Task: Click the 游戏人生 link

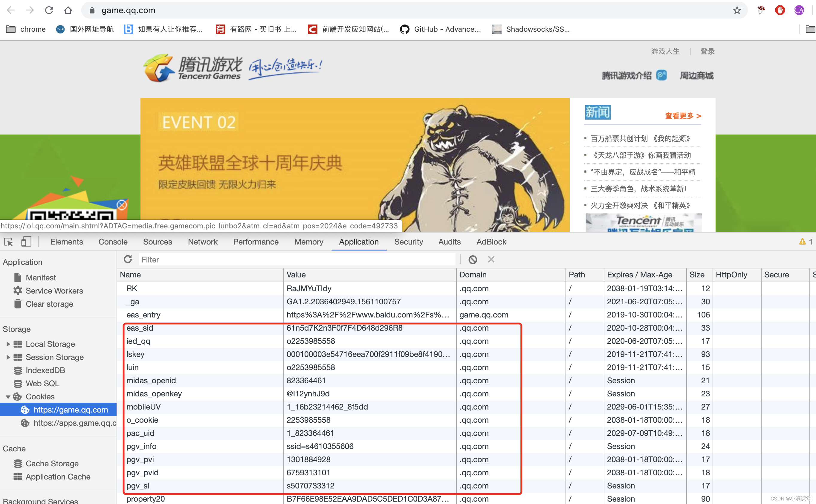Action: 665,51
